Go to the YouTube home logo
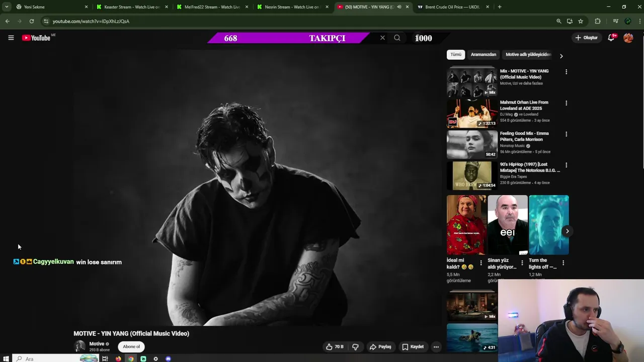 pos(36,38)
